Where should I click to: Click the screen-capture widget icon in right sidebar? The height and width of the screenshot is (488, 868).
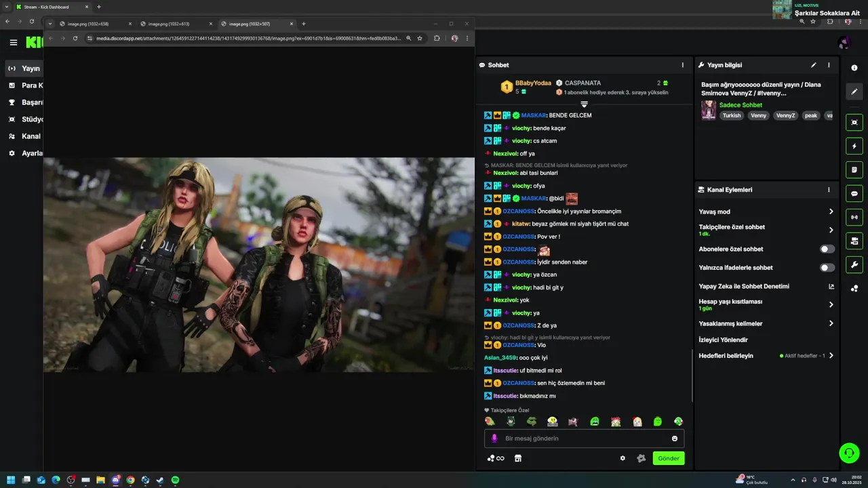point(854,122)
